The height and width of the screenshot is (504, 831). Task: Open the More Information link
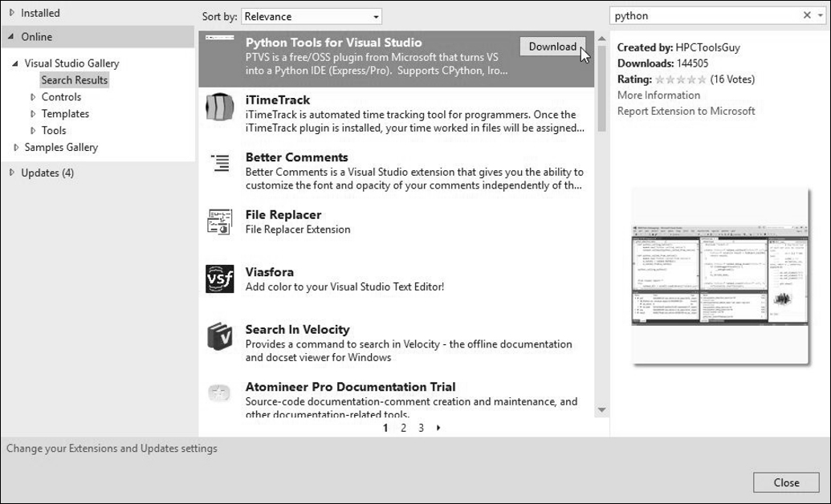(658, 96)
